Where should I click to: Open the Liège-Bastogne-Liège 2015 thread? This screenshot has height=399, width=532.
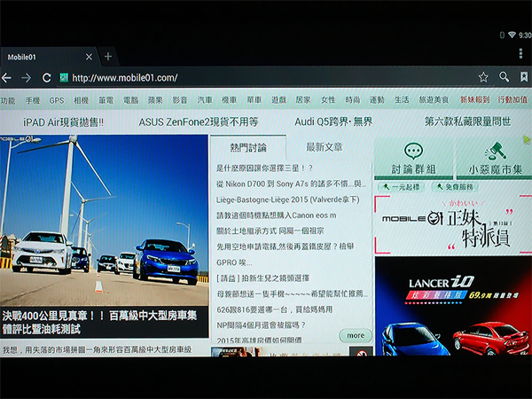287,199
